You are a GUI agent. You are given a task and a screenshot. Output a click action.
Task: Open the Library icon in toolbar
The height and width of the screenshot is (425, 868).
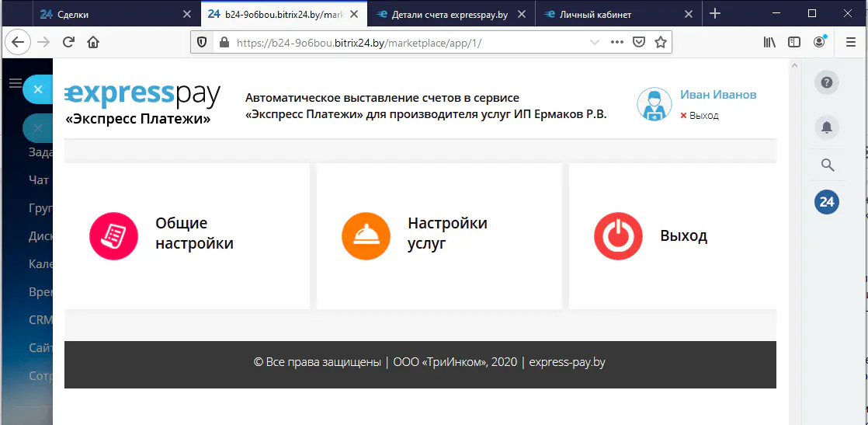[x=769, y=42]
